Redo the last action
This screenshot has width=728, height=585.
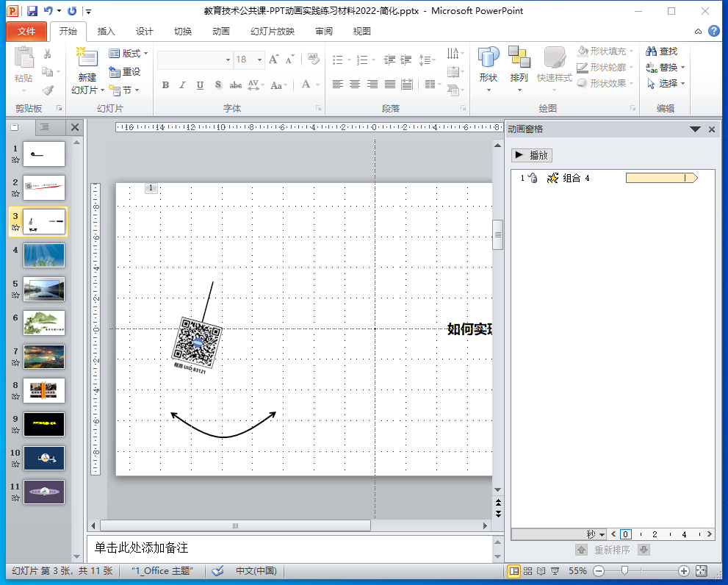72,11
